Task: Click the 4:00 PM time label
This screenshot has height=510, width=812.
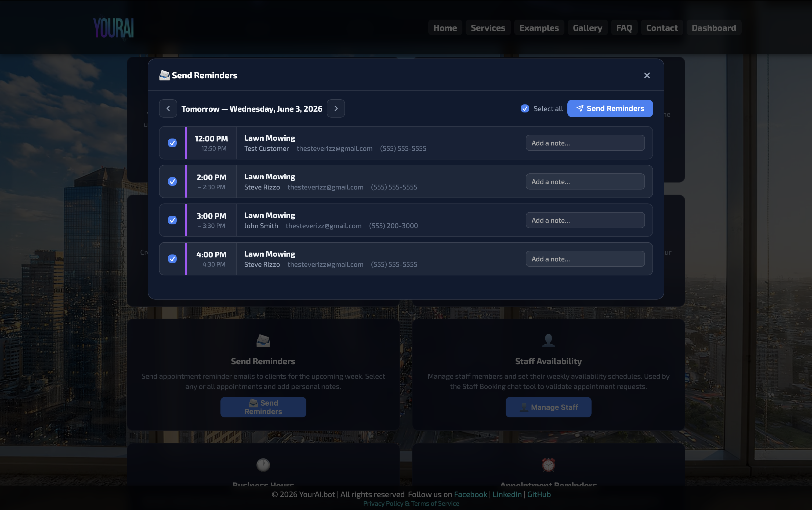Action: click(x=211, y=254)
